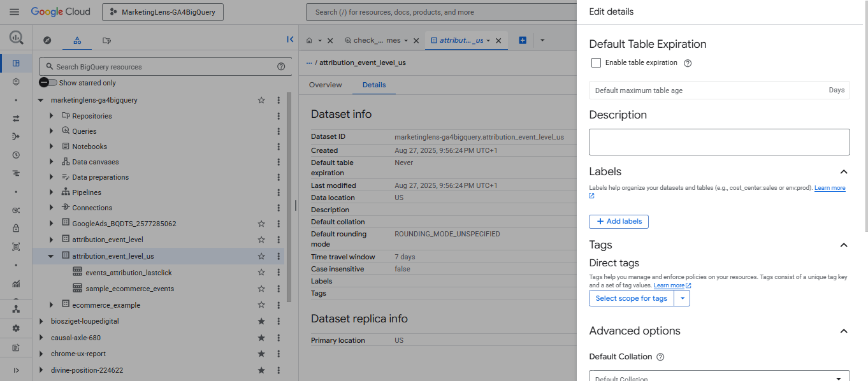This screenshot has height=381, width=868.
Task: Open the options menu for Notebooks
Action: click(x=278, y=146)
